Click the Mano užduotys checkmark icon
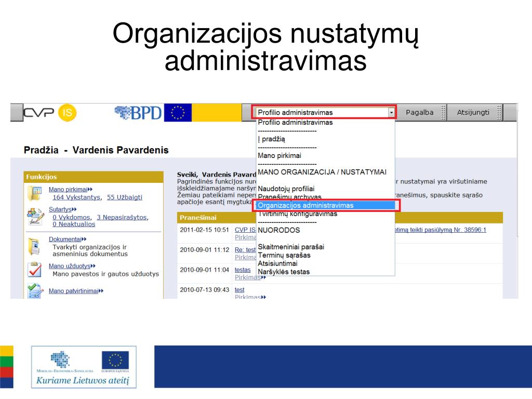Viewport: 532px width, 399px height. tap(35, 270)
